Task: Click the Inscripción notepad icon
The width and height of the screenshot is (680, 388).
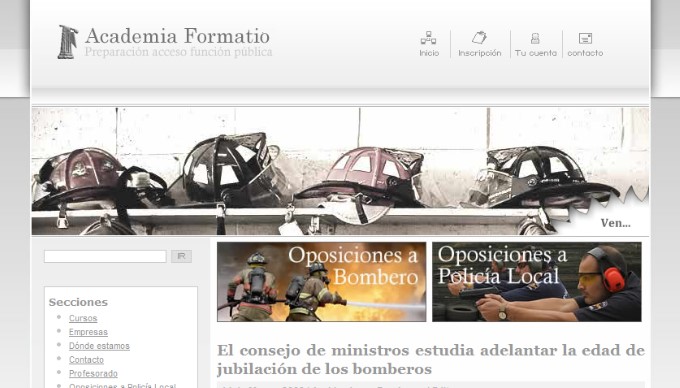Action: 479,38
